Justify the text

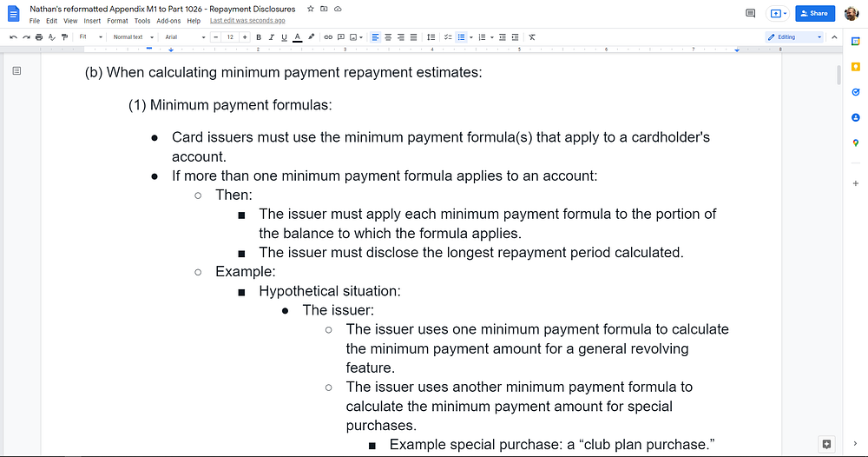pos(413,37)
